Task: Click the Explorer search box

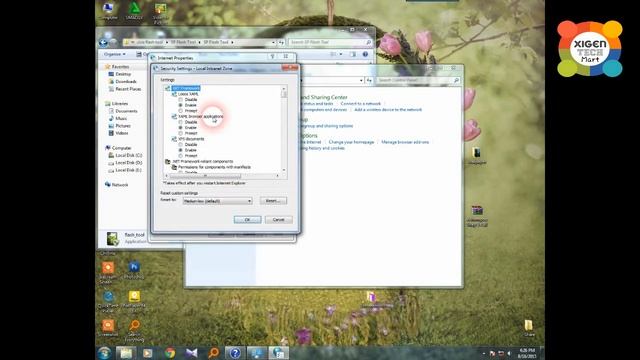Action: click(x=330, y=42)
